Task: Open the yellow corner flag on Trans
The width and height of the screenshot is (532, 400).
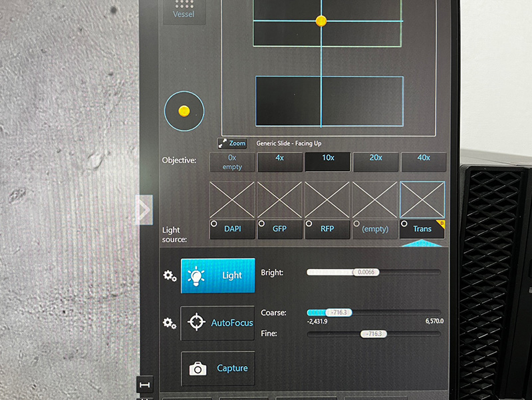Action: pyautogui.click(x=440, y=223)
